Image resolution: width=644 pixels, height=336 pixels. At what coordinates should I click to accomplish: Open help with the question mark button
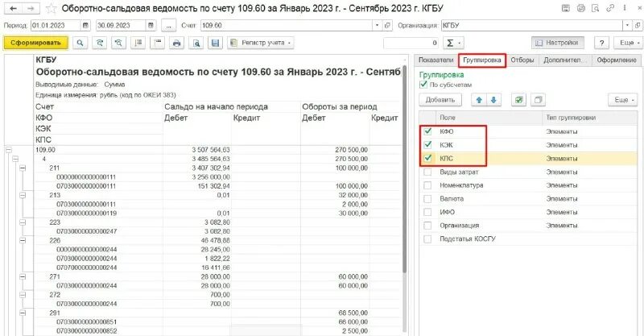[x=601, y=43]
